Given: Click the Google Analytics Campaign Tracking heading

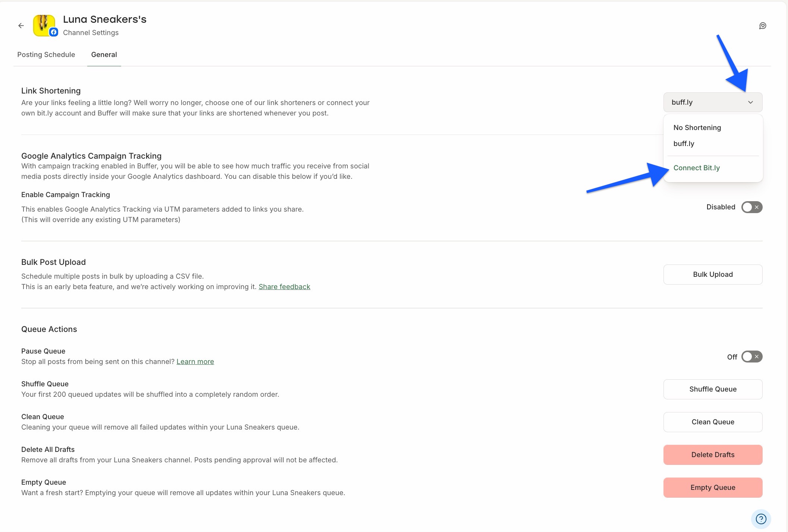Looking at the screenshot, I should pyautogui.click(x=91, y=156).
